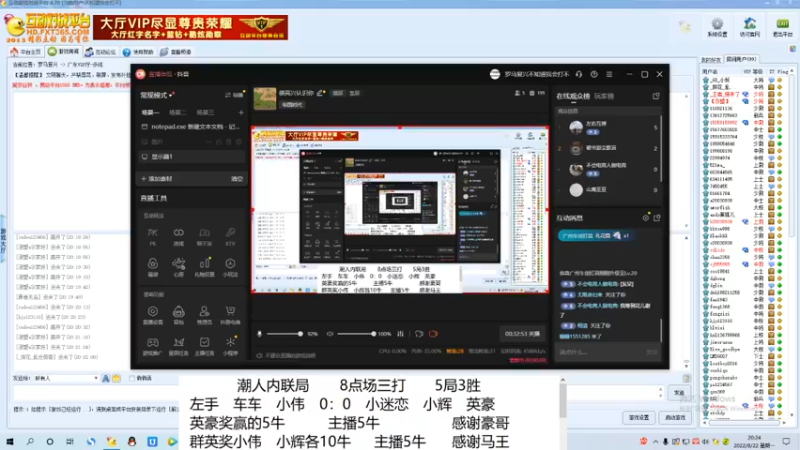The width and height of the screenshot is (800, 450).
Task: Switch to the 玩家榜 tab
Action: [604, 96]
